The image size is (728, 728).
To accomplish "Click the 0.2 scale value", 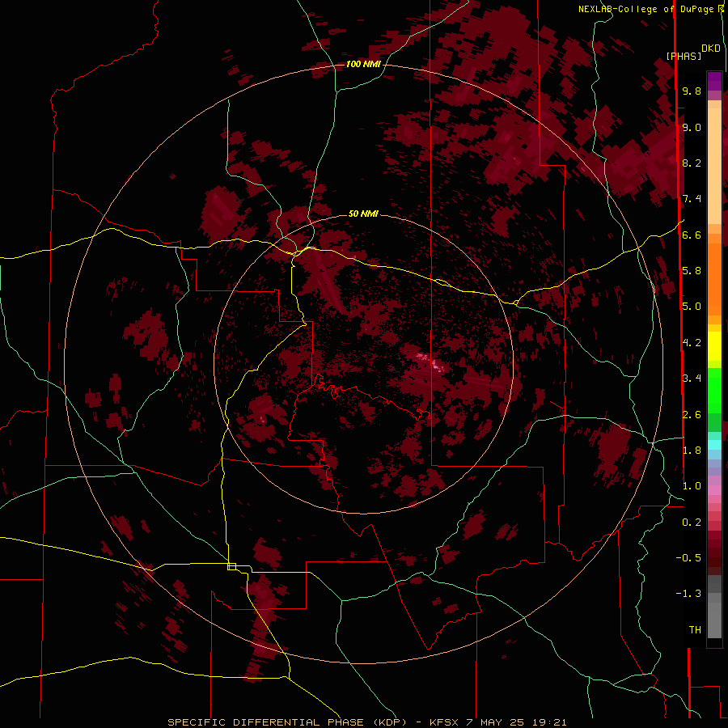I will [692, 523].
